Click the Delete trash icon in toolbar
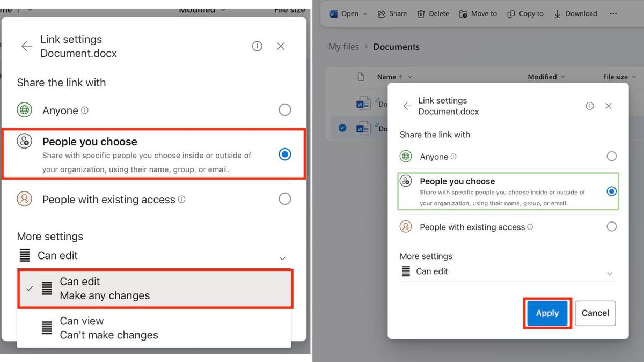Screen dimensions: 644x362 point(421,14)
